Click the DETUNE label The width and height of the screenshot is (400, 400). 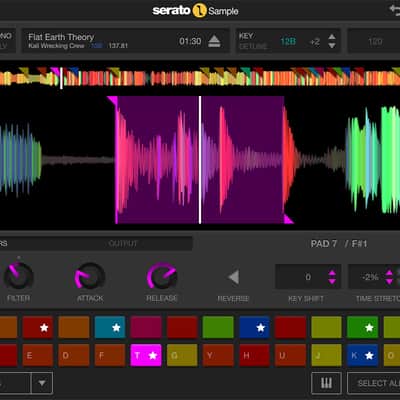click(253, 46)
